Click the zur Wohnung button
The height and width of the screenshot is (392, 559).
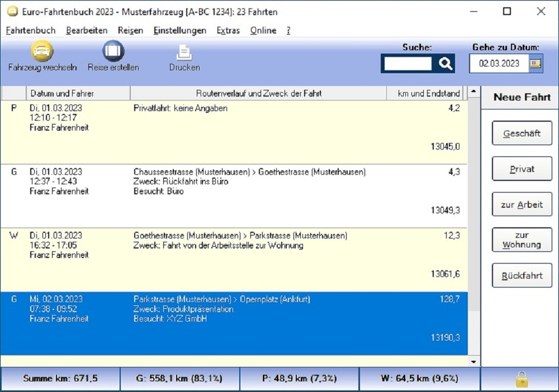click(x=522, y=240)
